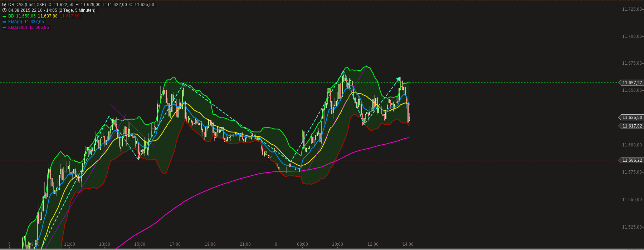Click the EMA(200) value 11.606,85
Image resolution: width=644 pixels, height=250 pixels.
tap(39, 27)
